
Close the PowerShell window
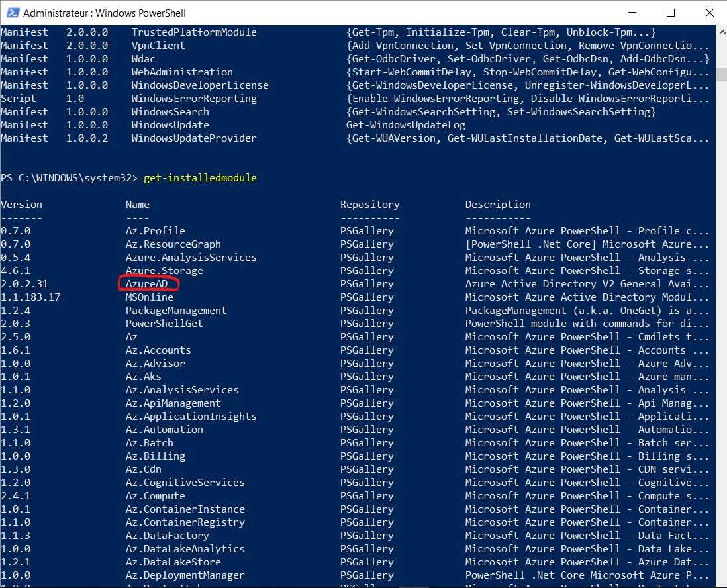[x=709, y=13]
